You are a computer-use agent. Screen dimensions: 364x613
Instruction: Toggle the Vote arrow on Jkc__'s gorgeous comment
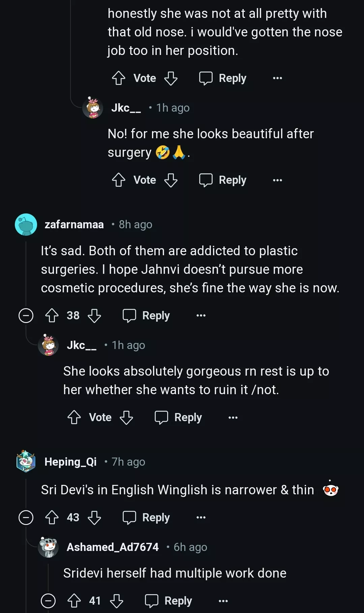click(74, 417)
